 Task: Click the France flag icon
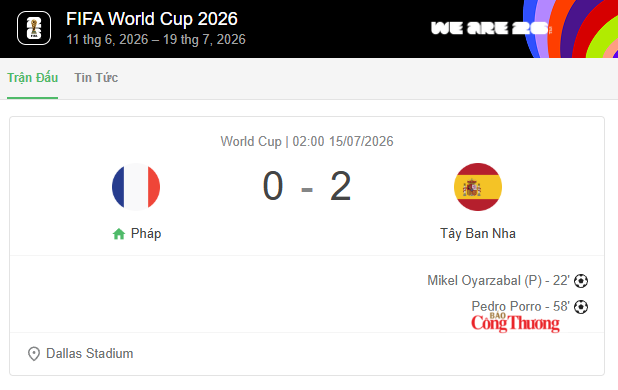pos(136,187)
